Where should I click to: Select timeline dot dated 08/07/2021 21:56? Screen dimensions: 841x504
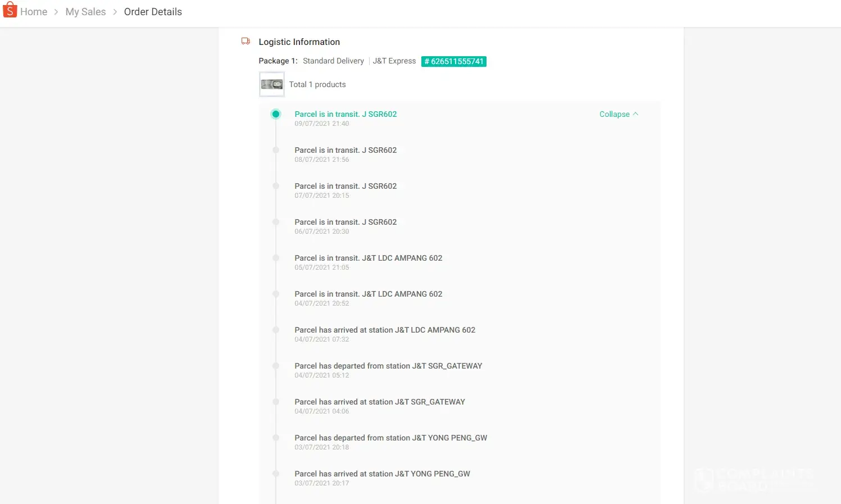tap(276, 150)
